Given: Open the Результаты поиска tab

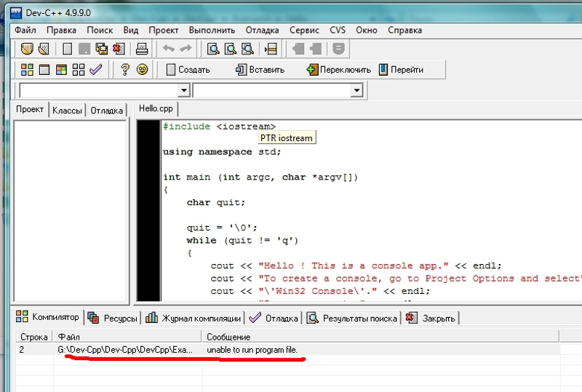Looking at the screenshot, I should (x=352, y=318).
